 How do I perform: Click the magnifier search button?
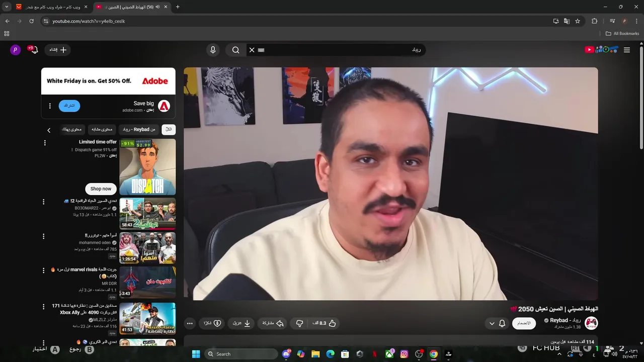click(x=235, y=50)
